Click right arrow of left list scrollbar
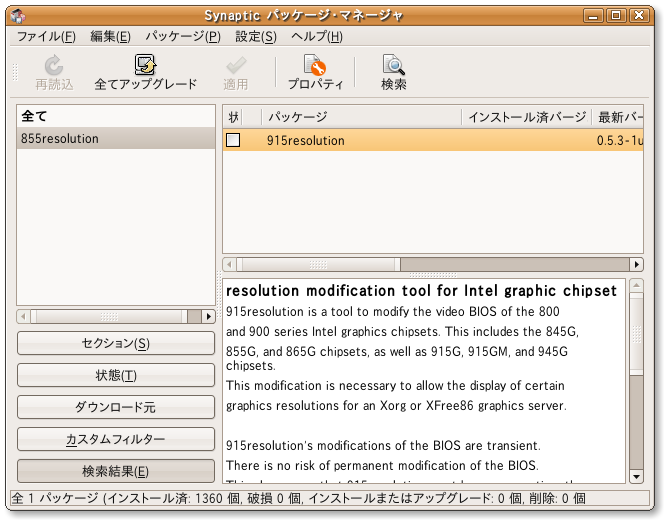 [208, 316]
